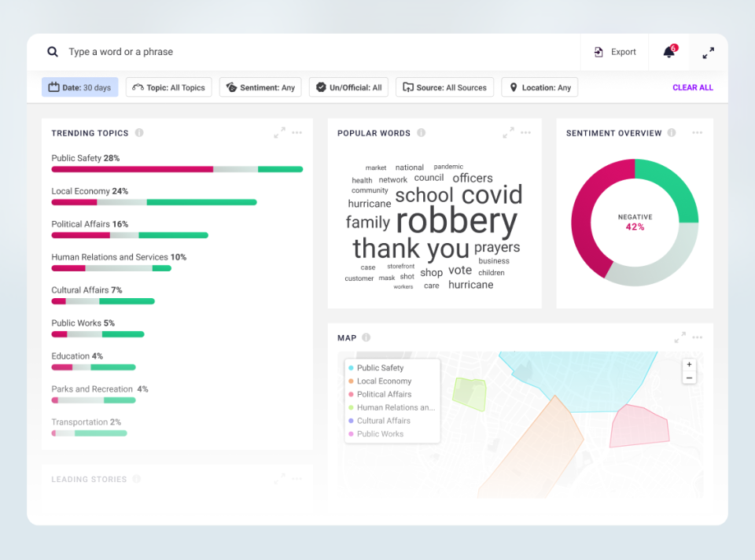
Task: Click the Public Safety progress bar
Action: [177, 169]
